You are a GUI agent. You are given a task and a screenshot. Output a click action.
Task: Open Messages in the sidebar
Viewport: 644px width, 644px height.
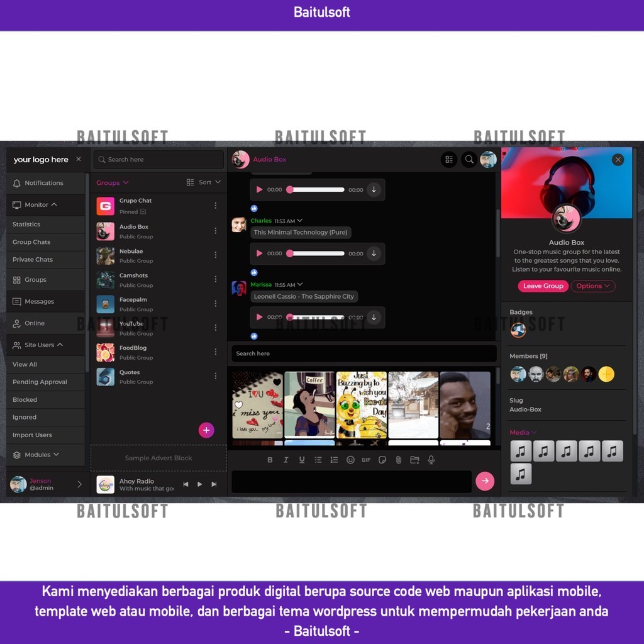point(45,301)
